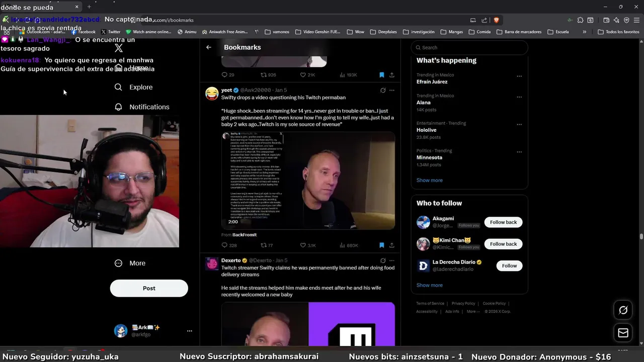Follow back Akagami
The image size is (644, 362).
503,222
